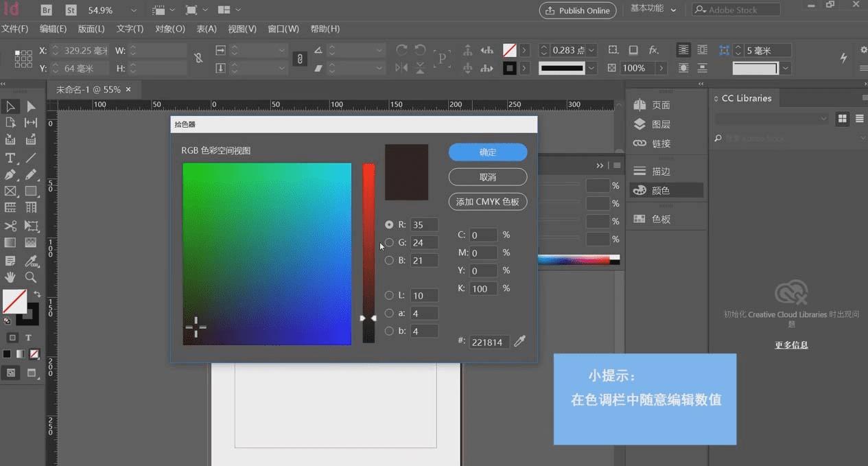
Task: Expand the 54.9% zoom level dropdown
Action: click(133, 10)
